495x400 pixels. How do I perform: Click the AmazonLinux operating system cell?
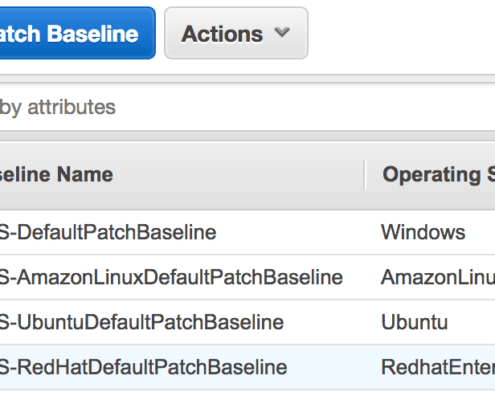[x=438, y=277]
